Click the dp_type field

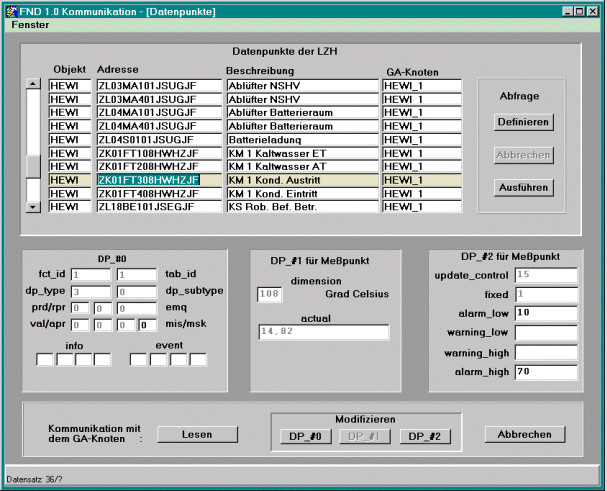tap(91, 292)
